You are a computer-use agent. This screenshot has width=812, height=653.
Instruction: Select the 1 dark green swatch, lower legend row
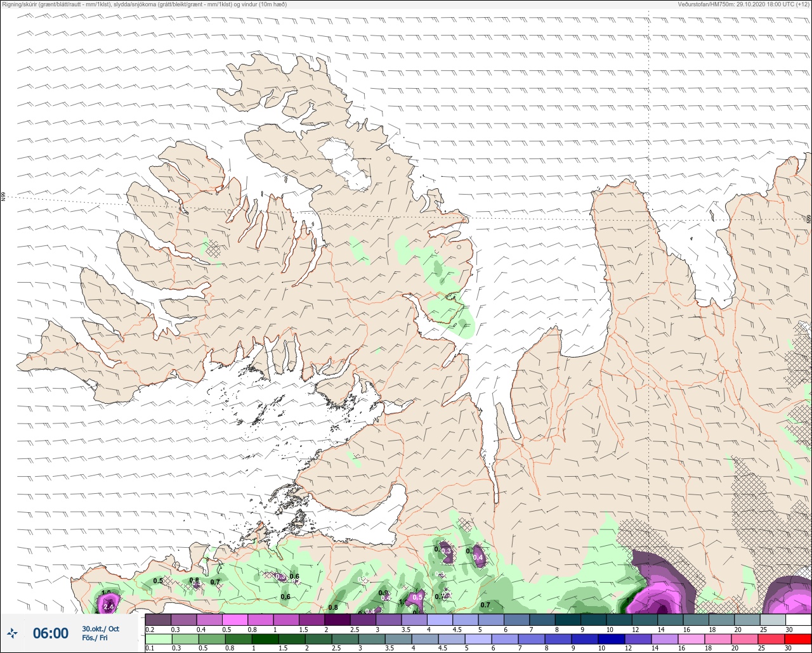pos(265,638)
